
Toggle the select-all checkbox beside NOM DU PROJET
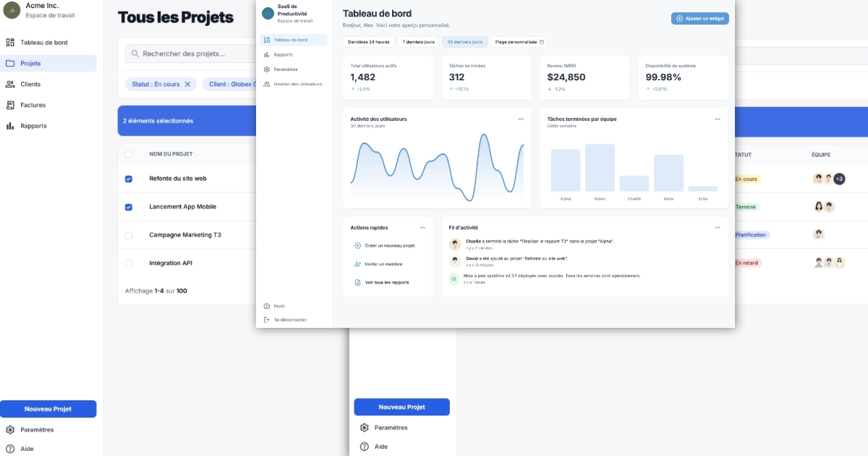[129, 154]
